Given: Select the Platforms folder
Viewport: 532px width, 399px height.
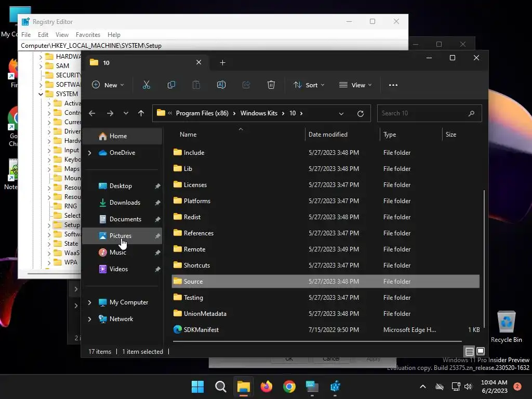Looking at the screenshot, I should click(326, 201).
